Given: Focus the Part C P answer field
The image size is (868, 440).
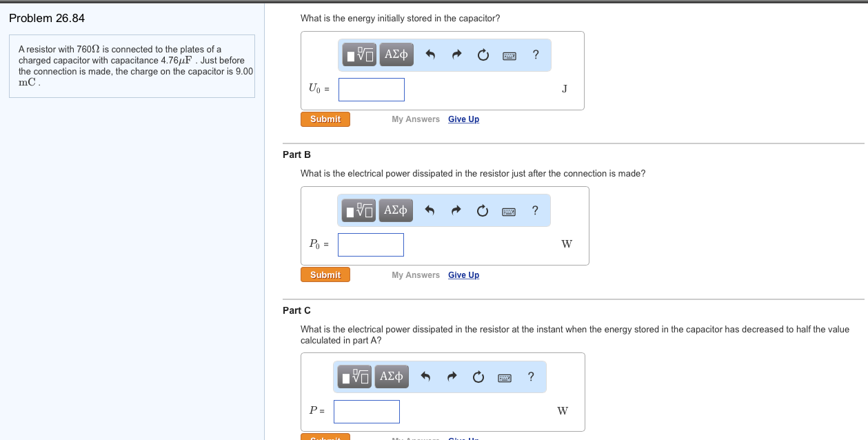Looking at the screenshot, I should pyautogui.click(x=367, y=412).
